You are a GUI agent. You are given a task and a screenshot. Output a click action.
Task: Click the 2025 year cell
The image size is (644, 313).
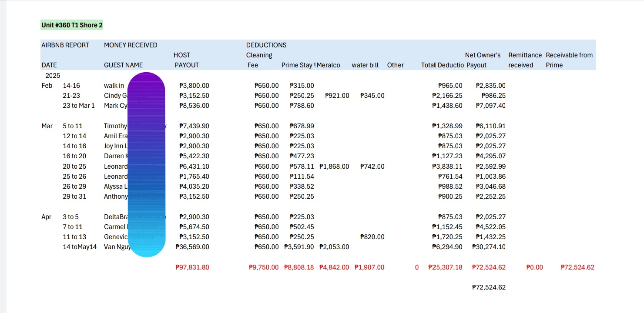coord(53,76)
